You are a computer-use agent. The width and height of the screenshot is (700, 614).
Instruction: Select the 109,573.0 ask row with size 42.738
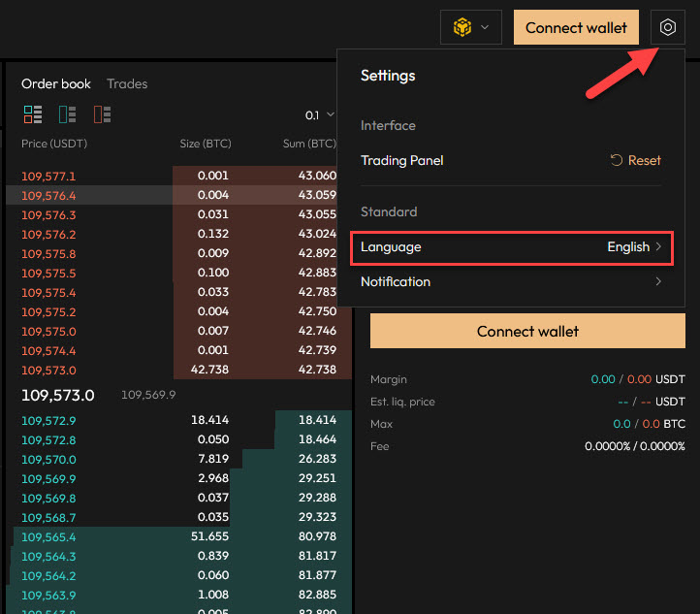[x=175, y=370]
